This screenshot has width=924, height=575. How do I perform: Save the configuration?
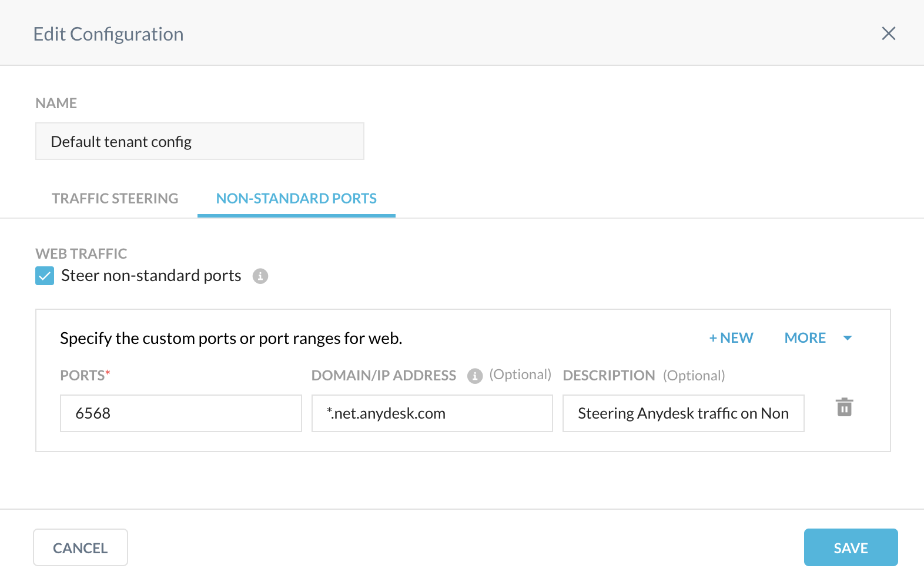point(851,547)
